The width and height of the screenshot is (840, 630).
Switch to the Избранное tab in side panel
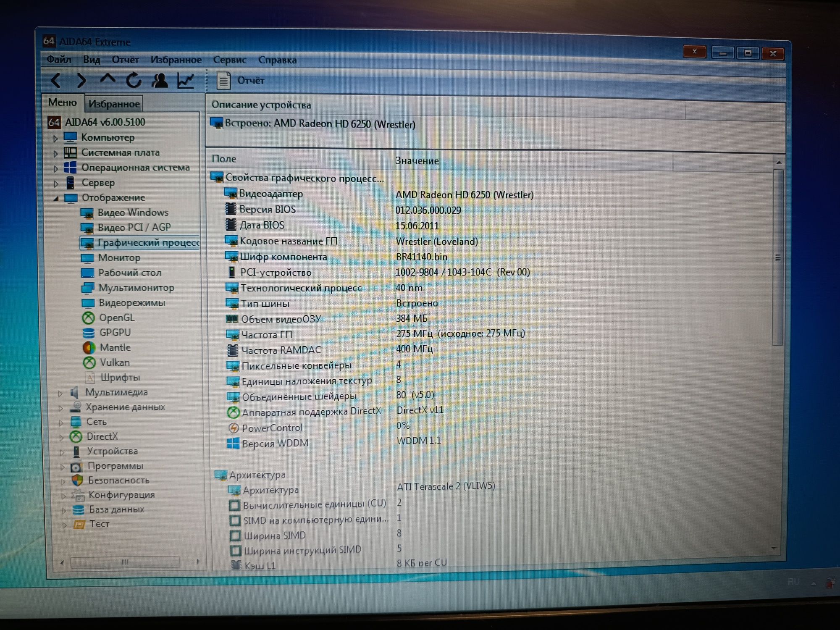tap(114, 104)
